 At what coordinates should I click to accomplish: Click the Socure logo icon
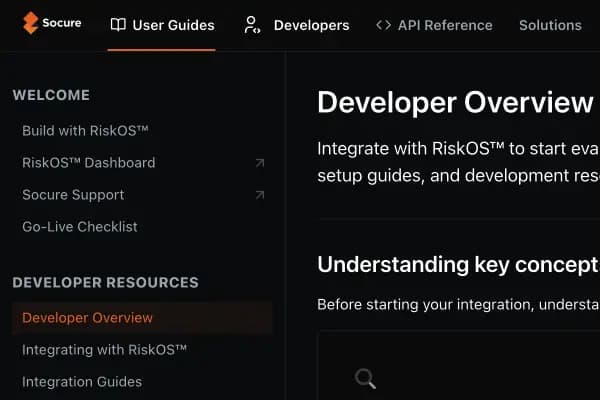[31, 22]
